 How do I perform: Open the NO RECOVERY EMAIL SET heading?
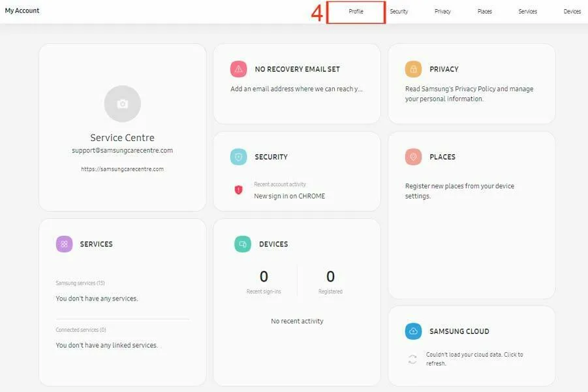(x=298, y=69)
